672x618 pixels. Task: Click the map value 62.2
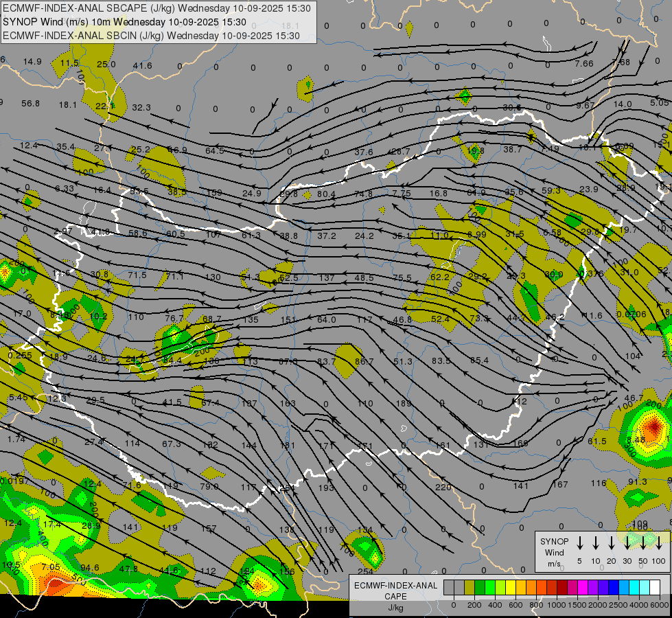(439, 277)
